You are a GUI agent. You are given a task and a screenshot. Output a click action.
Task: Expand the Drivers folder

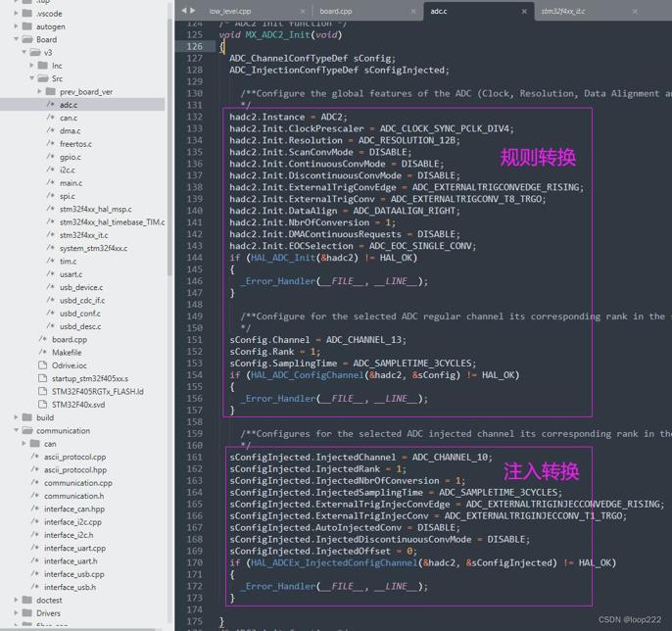click(17, 613)
